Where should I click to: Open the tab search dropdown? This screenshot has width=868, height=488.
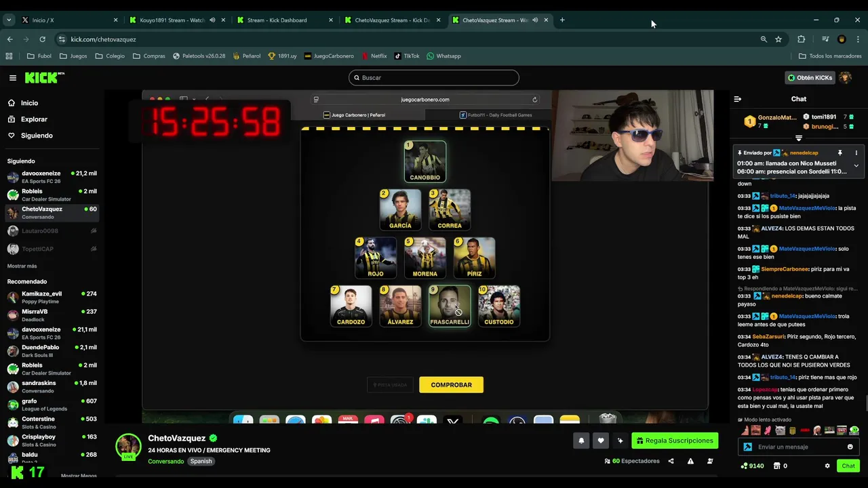pos(9,20)
